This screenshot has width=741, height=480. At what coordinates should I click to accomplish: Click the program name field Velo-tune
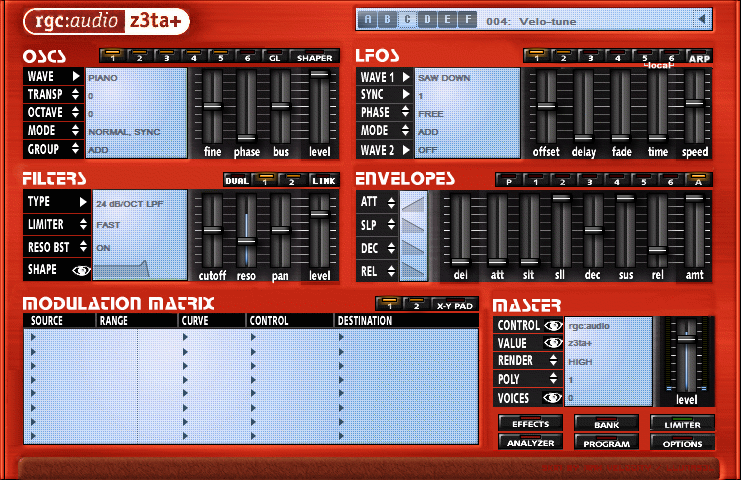(x=547, y=21)
